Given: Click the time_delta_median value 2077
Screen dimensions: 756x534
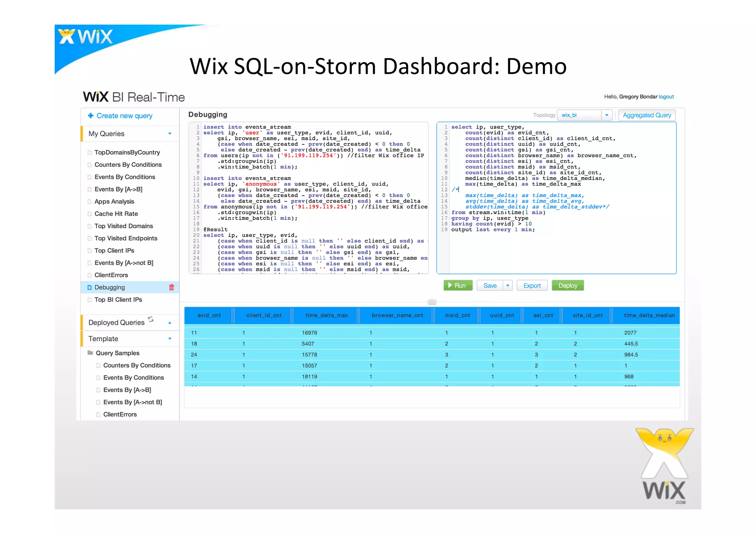Looking at the screenshot, I should (630, 333).
